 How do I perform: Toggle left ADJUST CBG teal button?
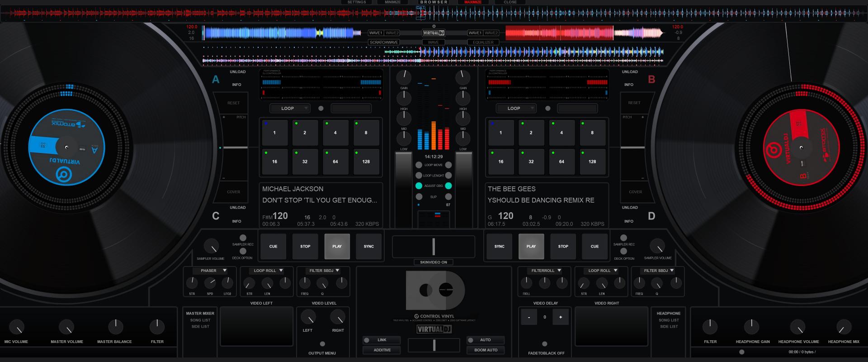(x=419, y=186)
